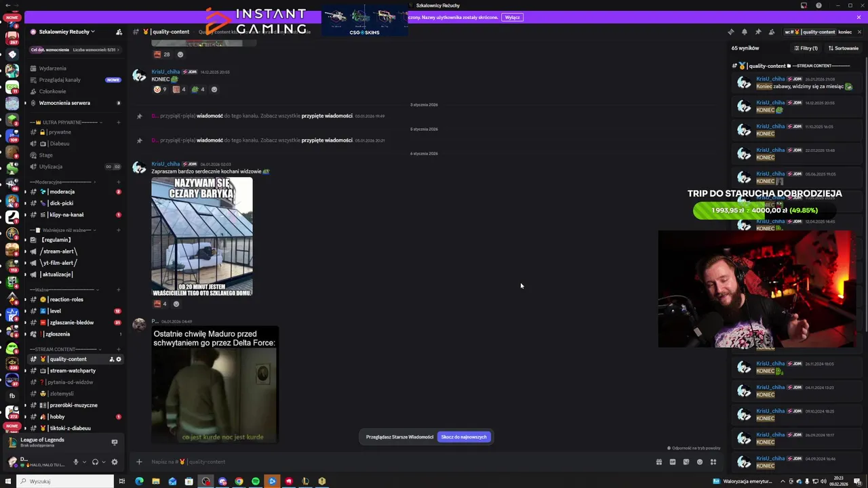The height and width of the screenshot is (488, 868).
Task: Open the Sortowanie dropdown
Action: click(843, 48)
